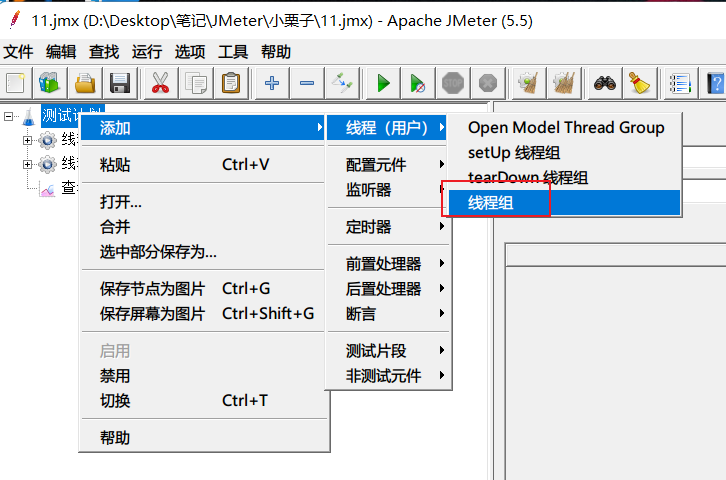Open the 后置处理器 submenu
This screenshot has height=480, width=726.
(x=388, y=289)
